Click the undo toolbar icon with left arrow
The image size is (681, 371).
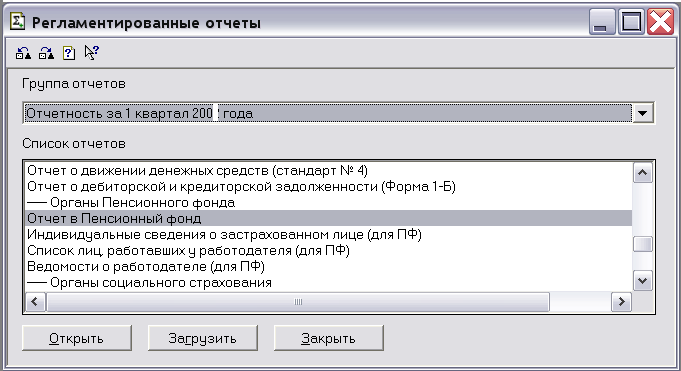pyautogui.click(x=23, y=53)
